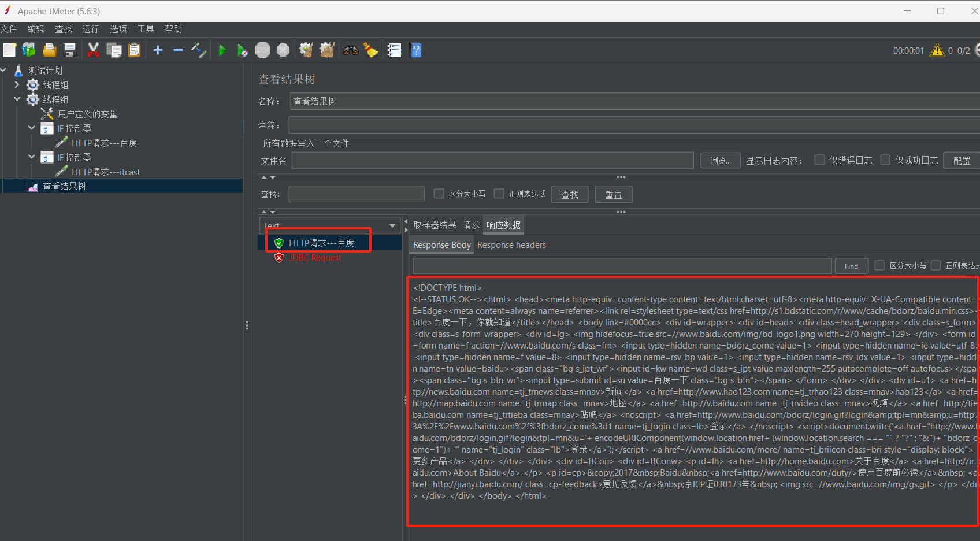Open the 文件 menu

click(x=9, y=29)
